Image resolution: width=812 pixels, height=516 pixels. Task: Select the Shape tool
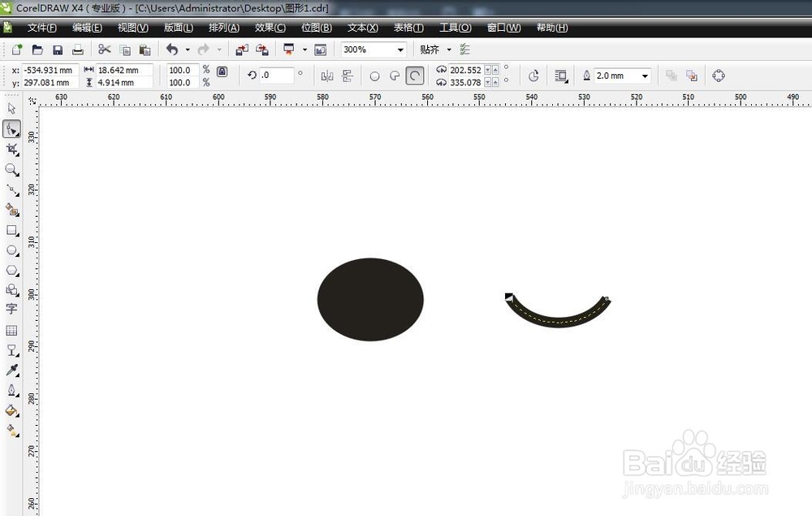click(12, 129)
